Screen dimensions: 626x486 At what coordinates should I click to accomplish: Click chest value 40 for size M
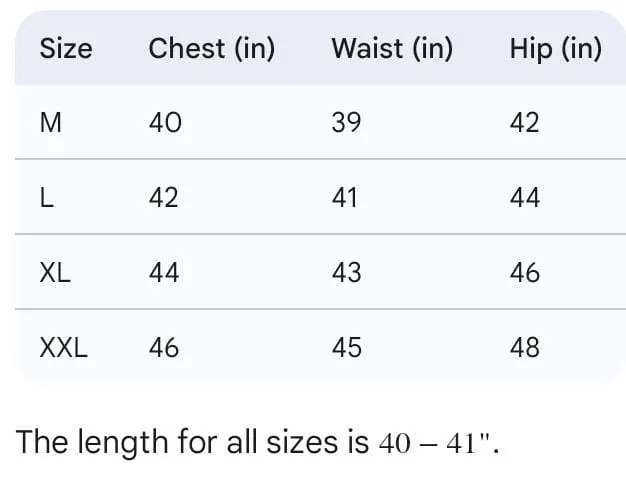click(x=165, y=123)
